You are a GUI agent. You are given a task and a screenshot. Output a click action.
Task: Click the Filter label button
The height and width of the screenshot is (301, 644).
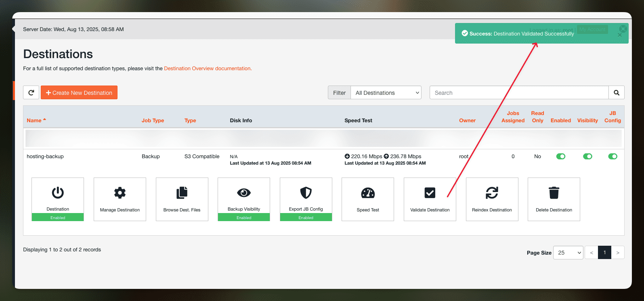(339, 92)
